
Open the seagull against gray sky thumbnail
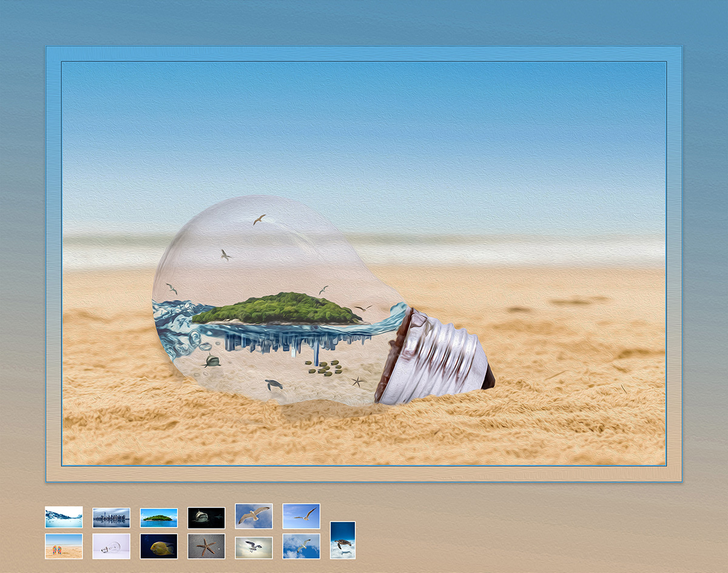(x=254, y=548)
